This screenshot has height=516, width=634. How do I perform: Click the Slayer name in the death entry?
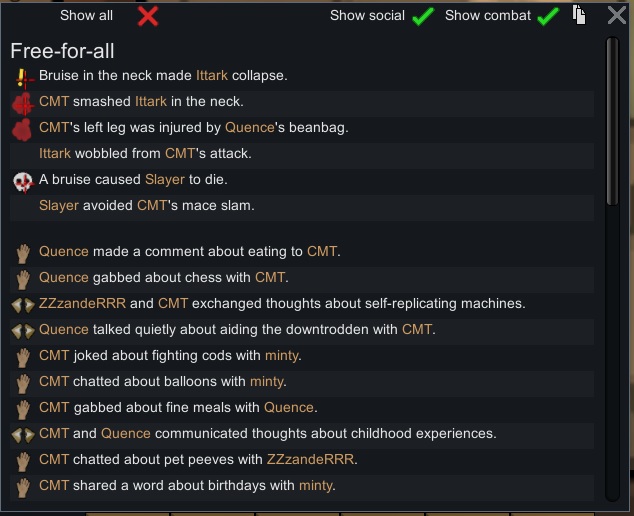pos(165,180)
